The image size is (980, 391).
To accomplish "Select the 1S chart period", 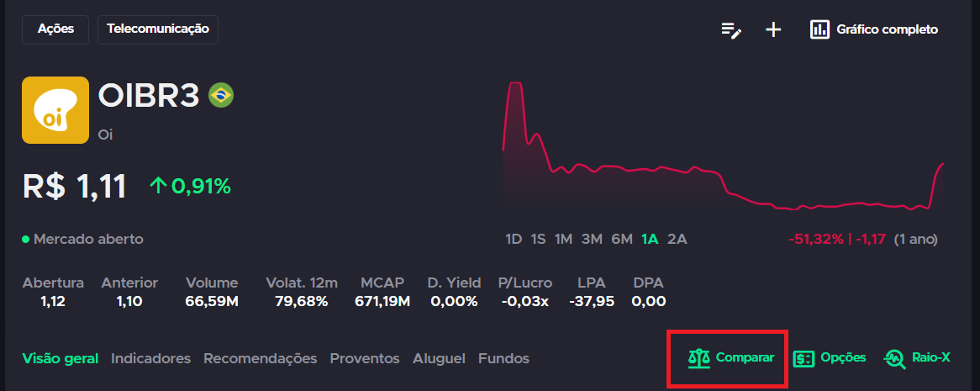I will (x=538, y=239).
